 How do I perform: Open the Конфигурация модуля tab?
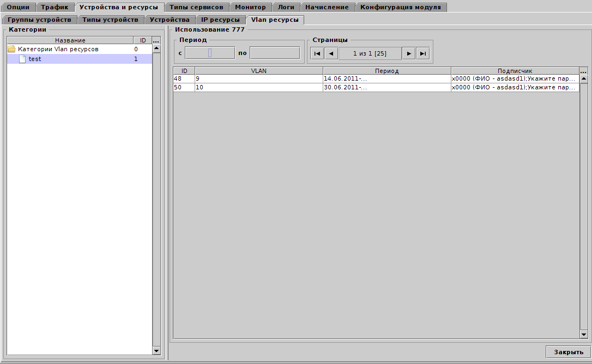pos(401,7)
